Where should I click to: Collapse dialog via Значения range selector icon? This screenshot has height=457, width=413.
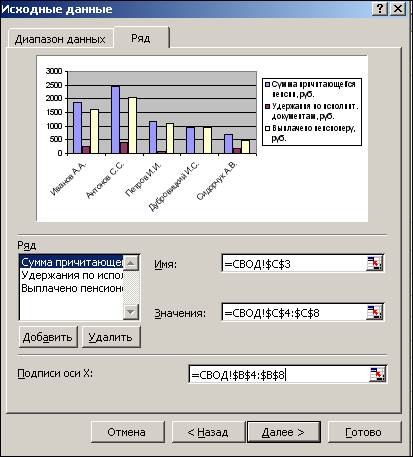(x=375, y=312)
